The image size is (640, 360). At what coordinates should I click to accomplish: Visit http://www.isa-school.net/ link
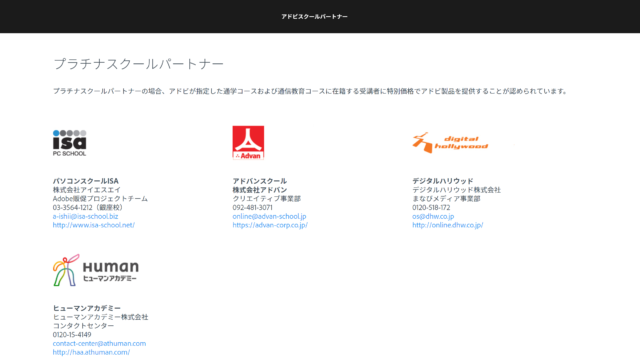[x=93, y=225]
